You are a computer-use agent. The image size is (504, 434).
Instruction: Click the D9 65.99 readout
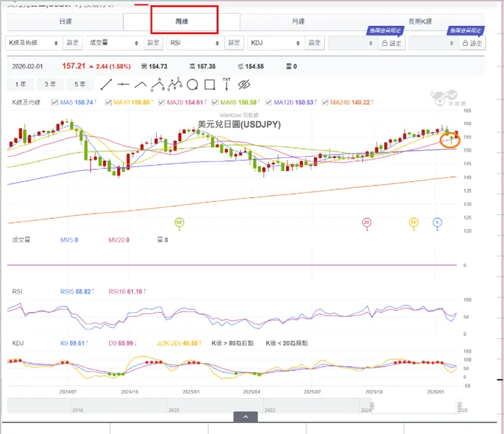pos(123,343)
